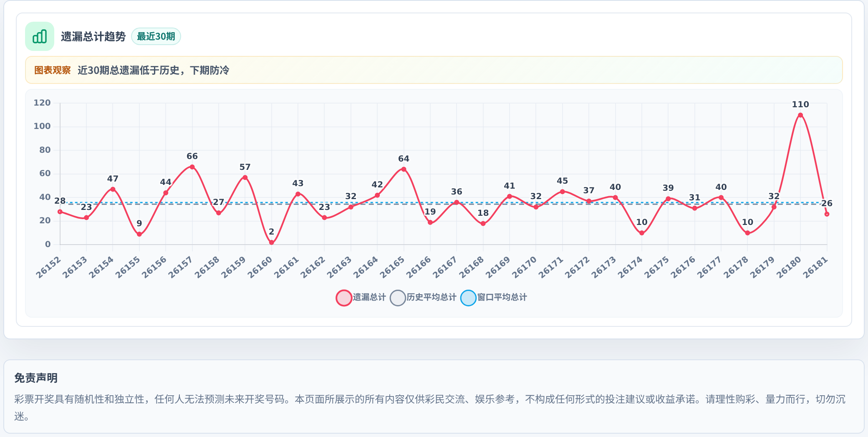Click the gray 历史平均总计 legend circle
The image size is (868, 437).
(x=398, y=298)
